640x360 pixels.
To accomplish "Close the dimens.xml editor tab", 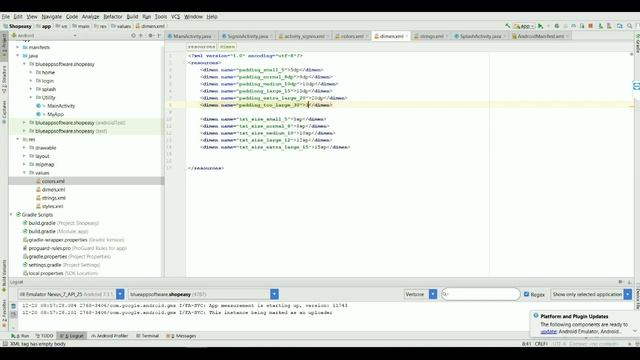I will coord(407,36).
